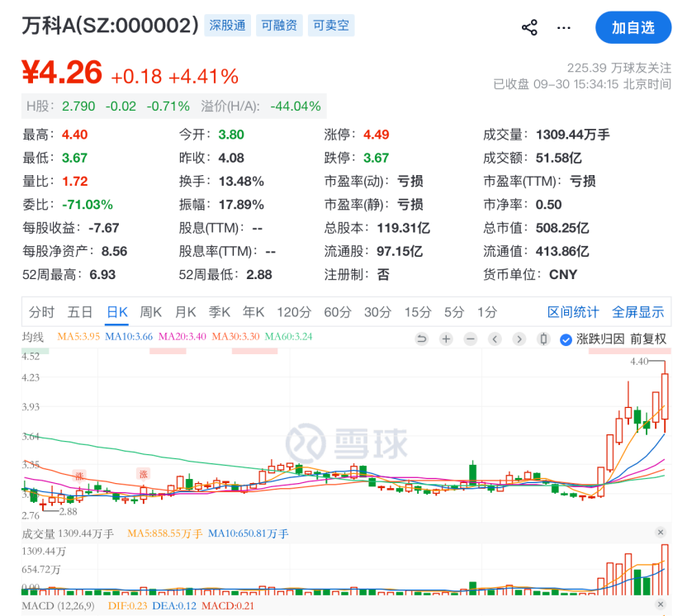The height and width of the screenshot is (616, 687).
Task: Click the 深股通 tag
Action: (227, 26)
